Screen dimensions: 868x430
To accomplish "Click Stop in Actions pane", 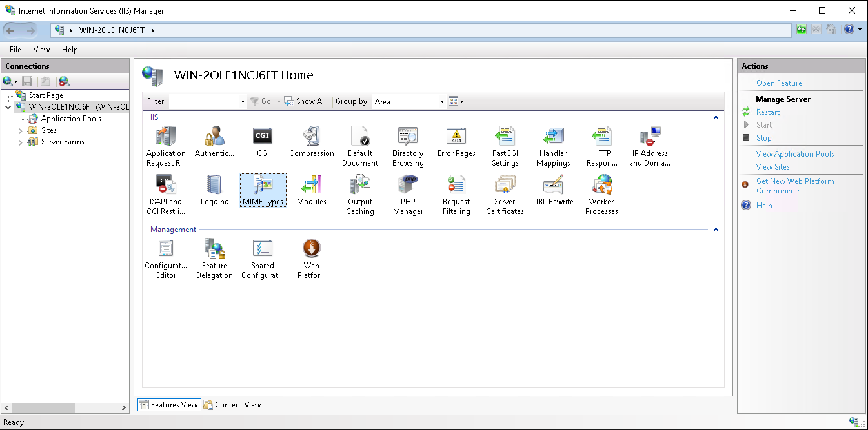I will click(763, 138).
